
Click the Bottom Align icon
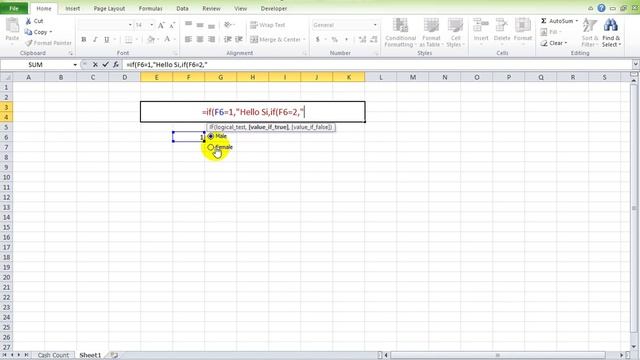(211, 25)
